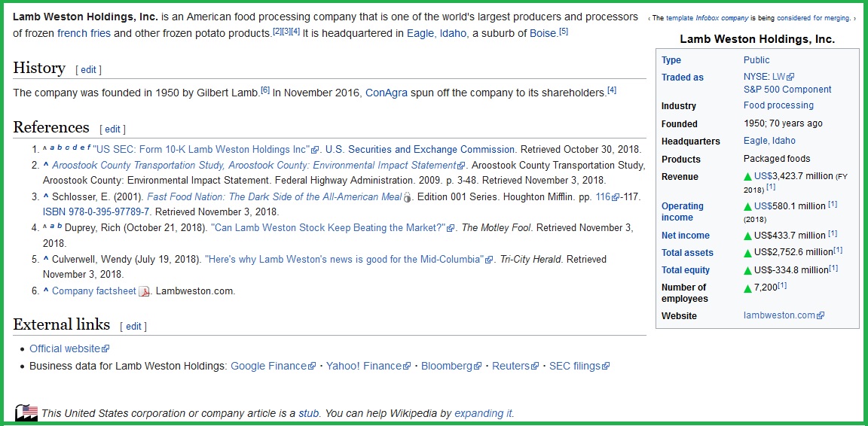Edit the External links section
868x426 pixels.
(133, 327)
